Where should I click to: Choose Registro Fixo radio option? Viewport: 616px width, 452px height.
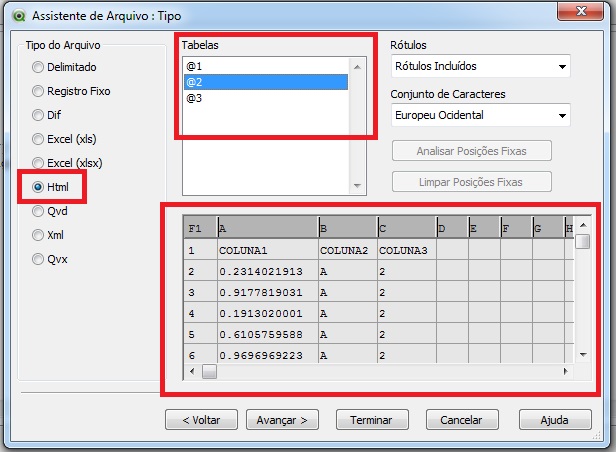coord(38,92)
